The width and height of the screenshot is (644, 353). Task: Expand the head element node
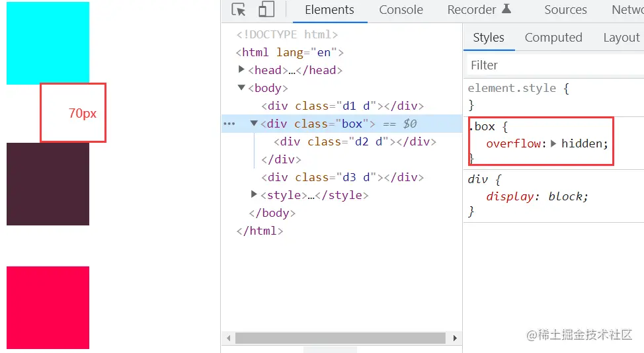pos(241,69)
